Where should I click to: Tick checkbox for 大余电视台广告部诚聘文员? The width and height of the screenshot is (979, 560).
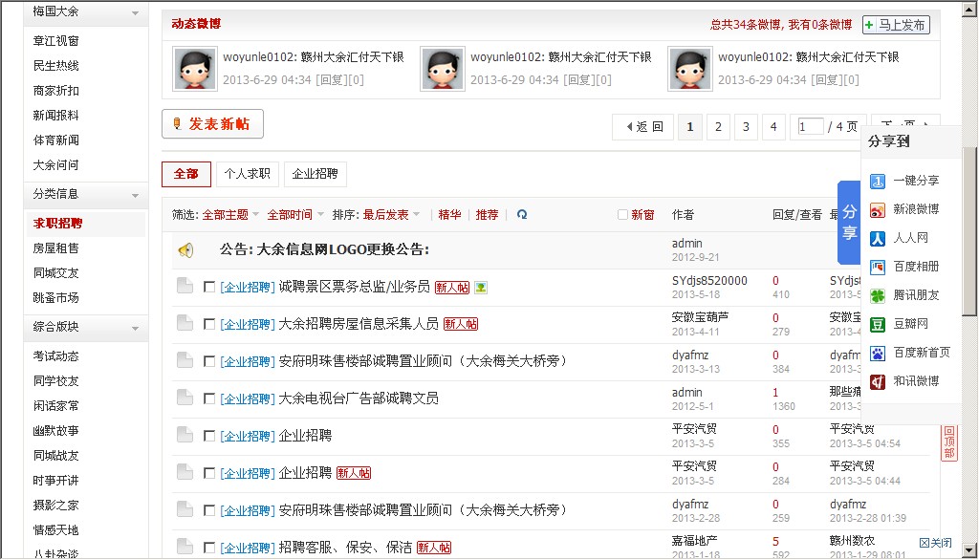[x=209, y=398]
